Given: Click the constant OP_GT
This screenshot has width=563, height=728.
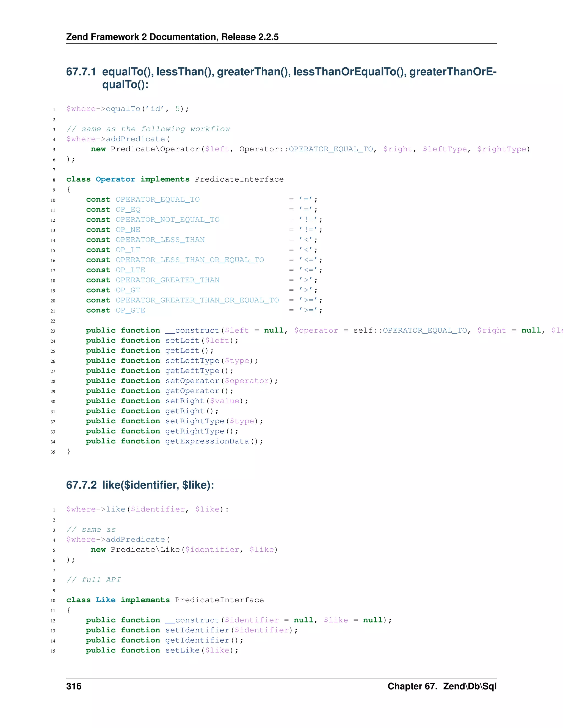Looking at the screenshot, I should (128, 290).
